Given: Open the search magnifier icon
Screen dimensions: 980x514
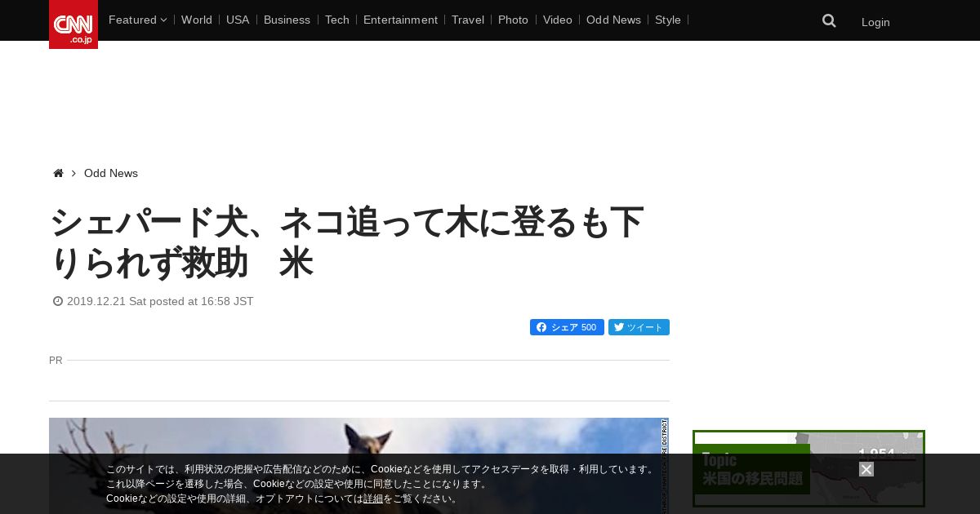Looking at the screenshot, I should [x=829, y=21].
